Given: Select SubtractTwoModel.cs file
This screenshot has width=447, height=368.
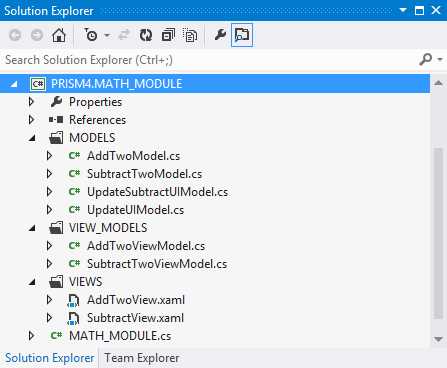Looking at the screenshot, I should 144,174.
